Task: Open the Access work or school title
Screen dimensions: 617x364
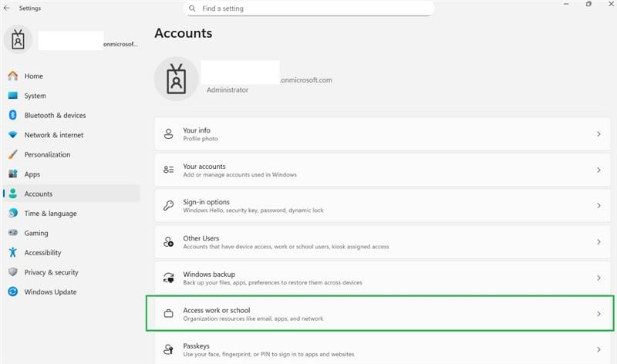Action: click(x=217, y=310)
